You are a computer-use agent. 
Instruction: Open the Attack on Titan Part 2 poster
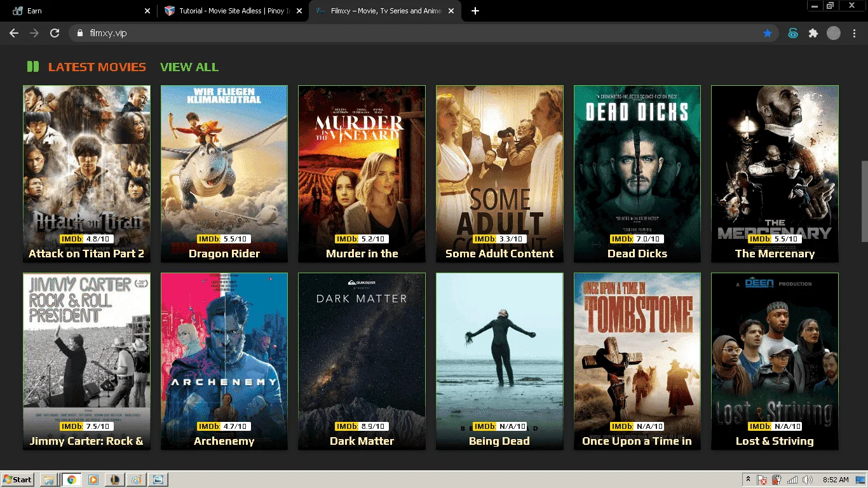(86, 174)
